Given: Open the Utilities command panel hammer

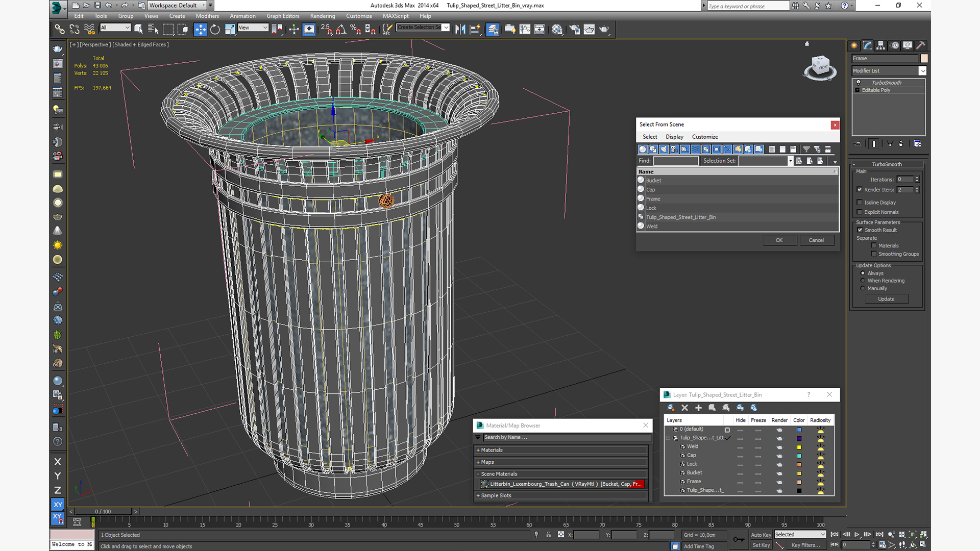Looking at the screenshot, I should click(921, 45).
